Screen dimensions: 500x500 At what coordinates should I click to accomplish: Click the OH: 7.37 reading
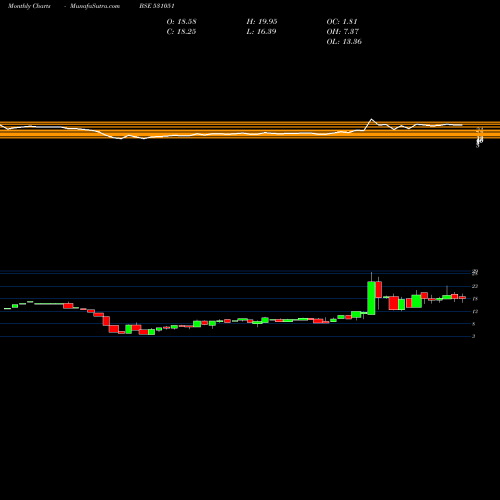[343, 32]
